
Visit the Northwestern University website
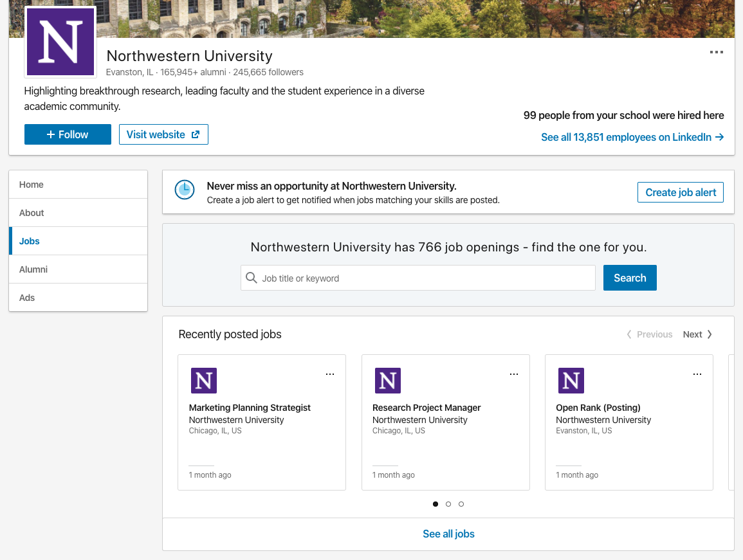click(x=163, y=134)
